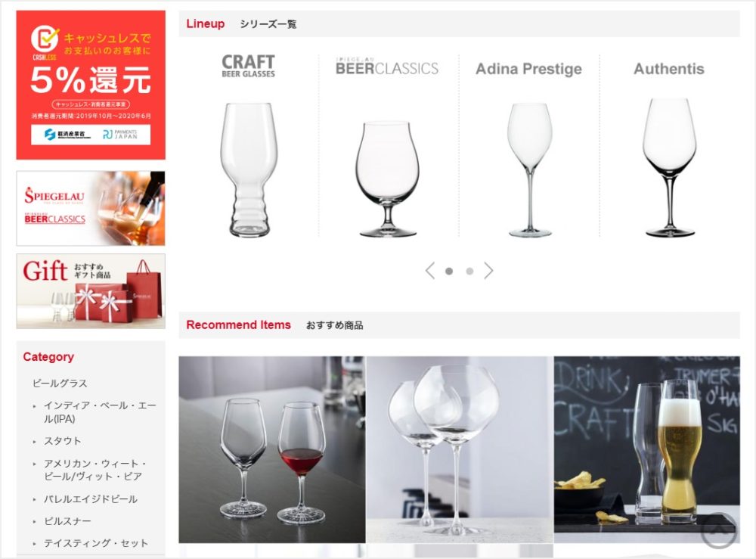Open アメリカン・ウィート・ビール category
The height and width of the screenshot is (559, 756).
click(x=95, y=470)
